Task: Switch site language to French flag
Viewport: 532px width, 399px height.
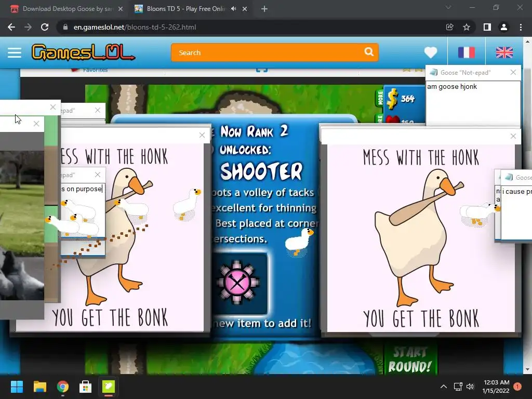Action: point(466,52)
